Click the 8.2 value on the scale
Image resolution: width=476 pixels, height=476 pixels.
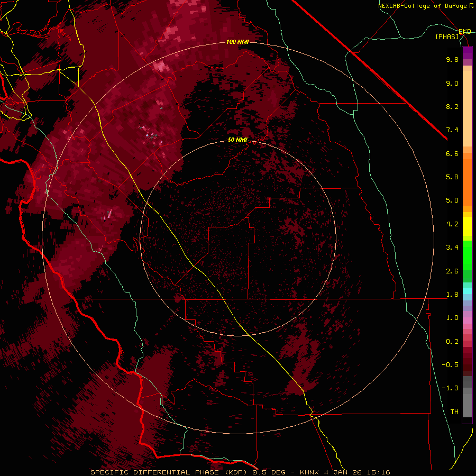pos(452,106)
